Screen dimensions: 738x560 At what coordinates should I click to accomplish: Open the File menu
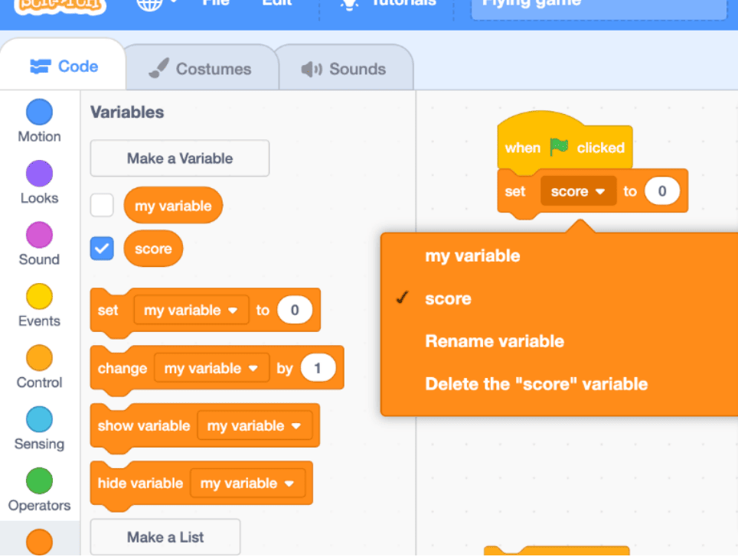click(x=216, y=3)
